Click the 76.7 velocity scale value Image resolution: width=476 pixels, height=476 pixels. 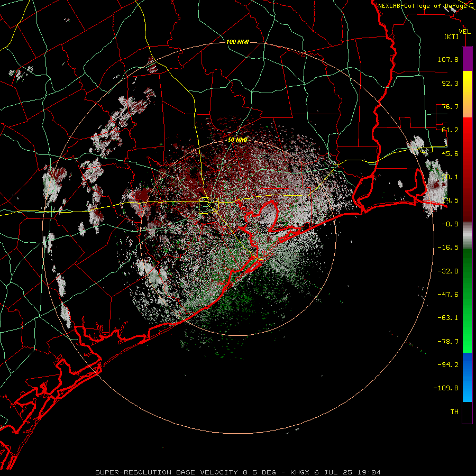click(450, 106)
